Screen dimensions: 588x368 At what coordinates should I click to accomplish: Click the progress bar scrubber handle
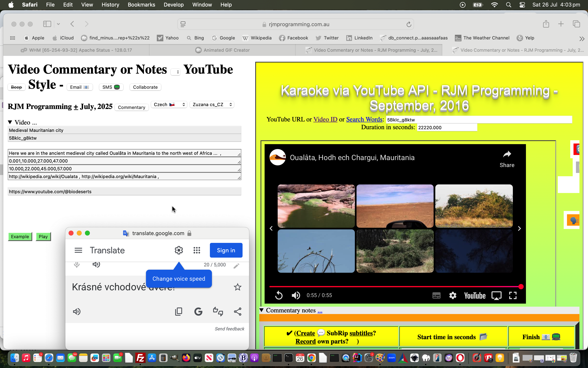521,287
